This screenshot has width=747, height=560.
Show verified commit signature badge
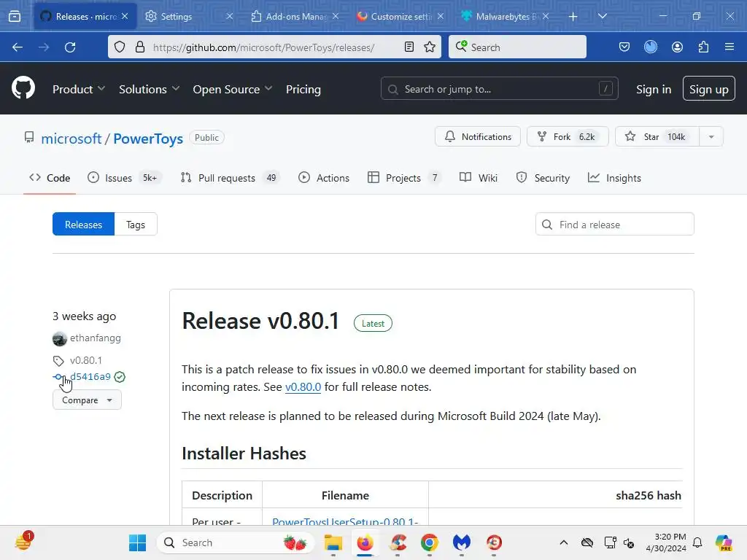(120, 377)
